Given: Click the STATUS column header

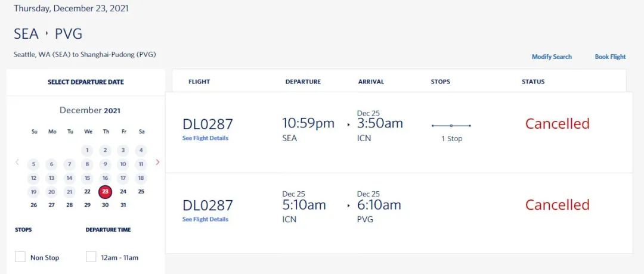Looking at the screenshot, I should 533,82.
